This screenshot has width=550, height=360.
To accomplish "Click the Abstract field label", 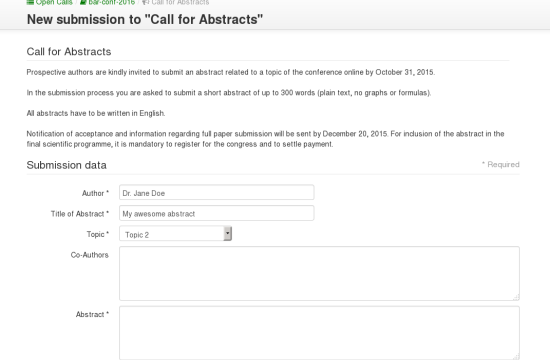I will 93,314.
